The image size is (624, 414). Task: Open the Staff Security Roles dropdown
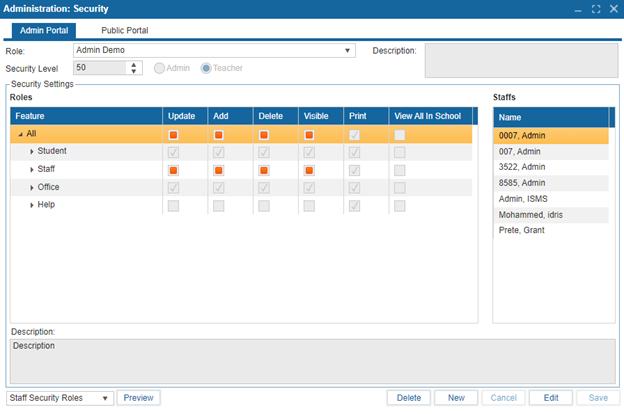pos(60,398)
